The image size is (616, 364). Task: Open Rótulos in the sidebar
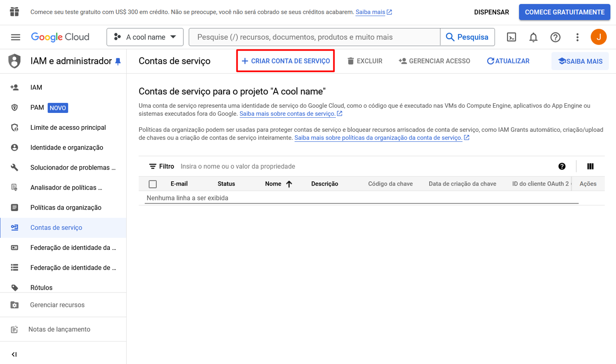(x=63, y=288)
